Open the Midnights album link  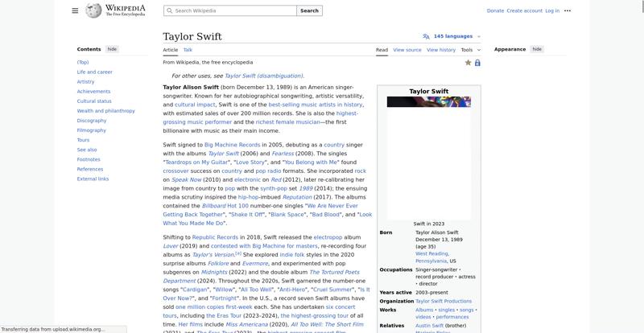pos(214,272)
